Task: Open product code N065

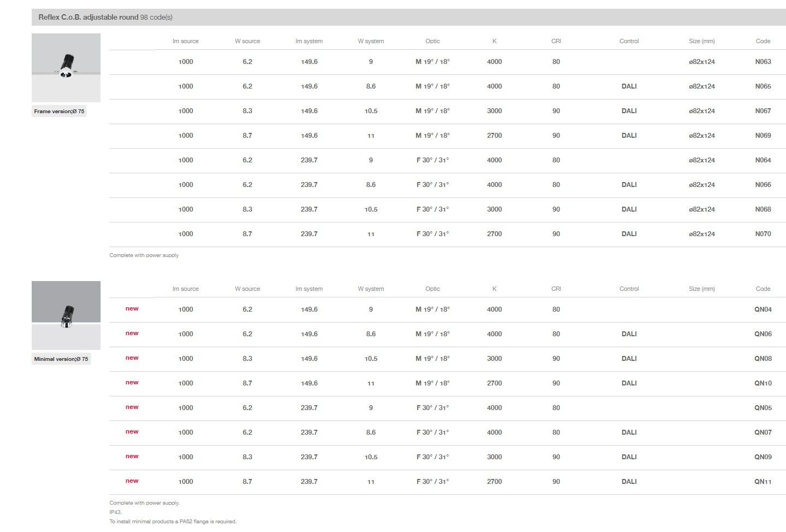Action: click(x=762, y=86)
